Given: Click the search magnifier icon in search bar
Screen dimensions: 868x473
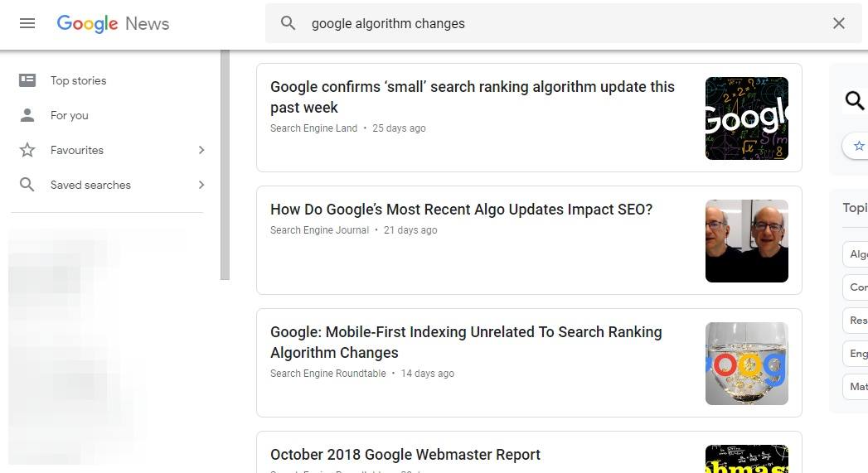Looking at the screenshot, I should tap(288, 23).
